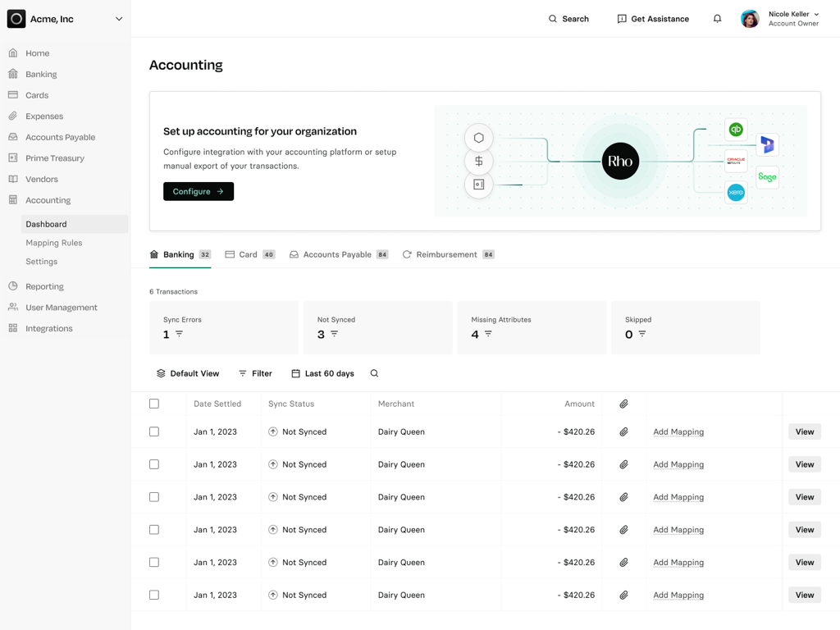Click the Rho circle logo
840x630 pixels.
620,161
